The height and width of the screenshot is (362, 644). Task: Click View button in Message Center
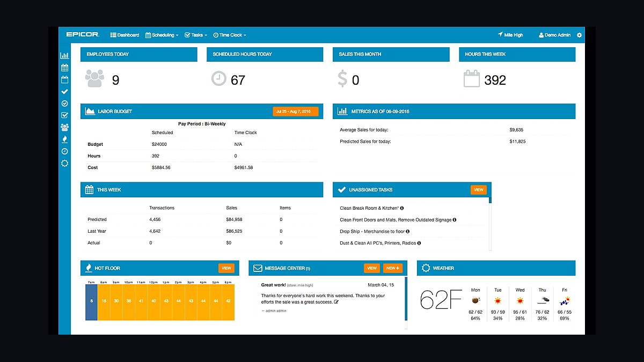pos(372,268)
